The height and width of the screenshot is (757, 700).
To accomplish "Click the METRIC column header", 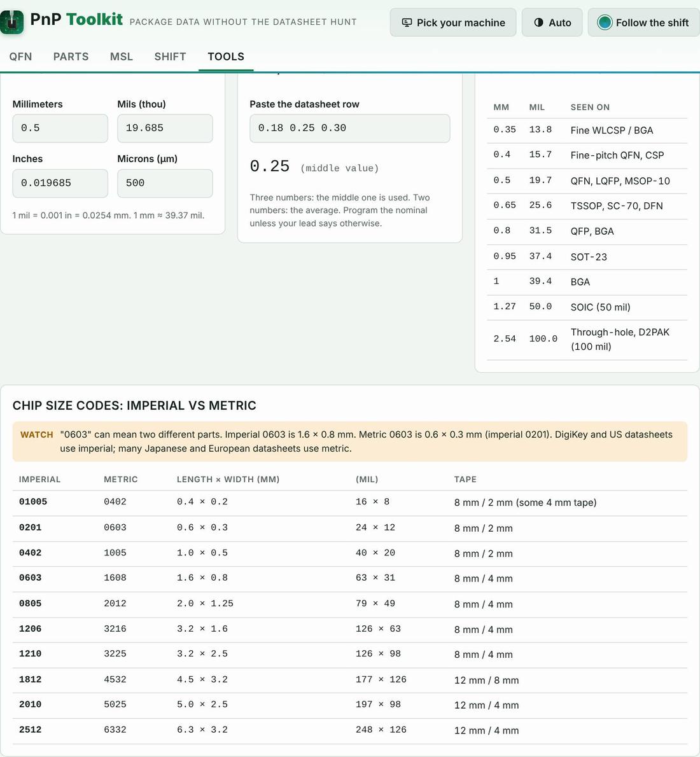I will (x=121, y=480).
